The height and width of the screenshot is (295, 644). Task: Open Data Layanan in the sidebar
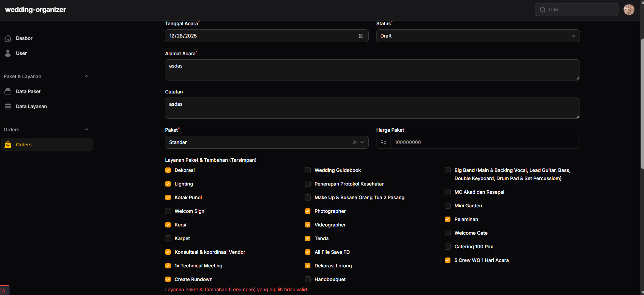pyautogui.click(x=47, y=106)
